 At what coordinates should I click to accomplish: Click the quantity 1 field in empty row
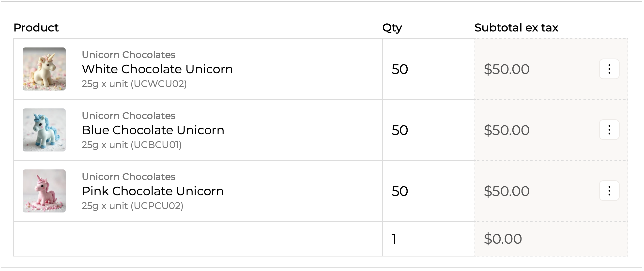[x=395, y=239]
